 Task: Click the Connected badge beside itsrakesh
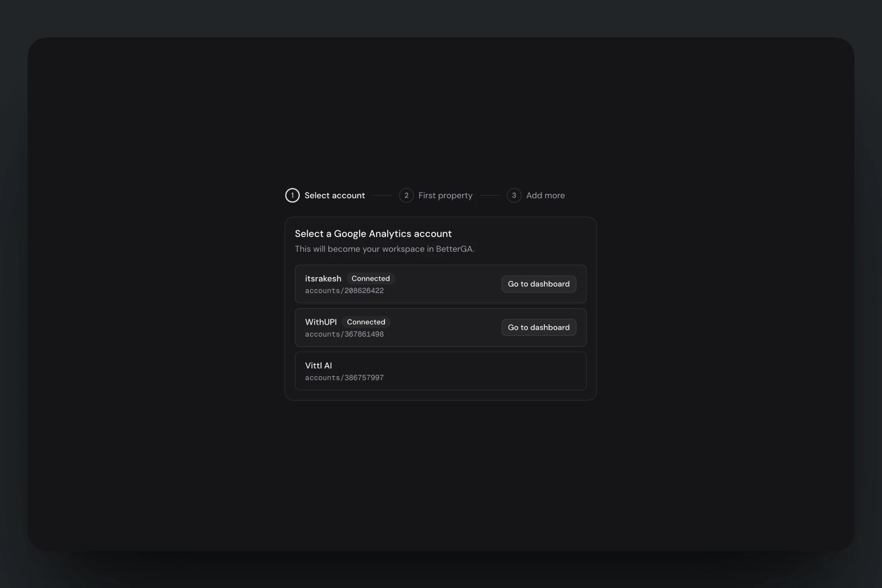[x=370, y=278]
